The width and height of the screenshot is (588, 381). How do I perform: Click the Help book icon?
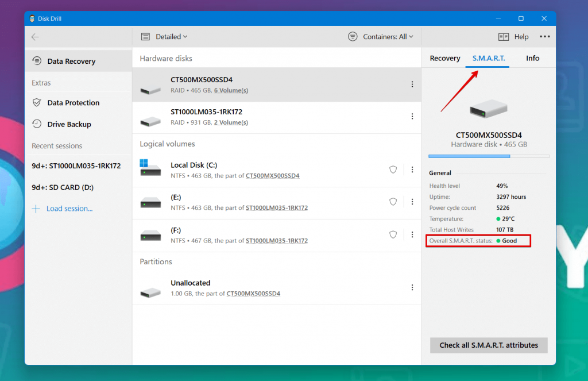click(504, 37)
